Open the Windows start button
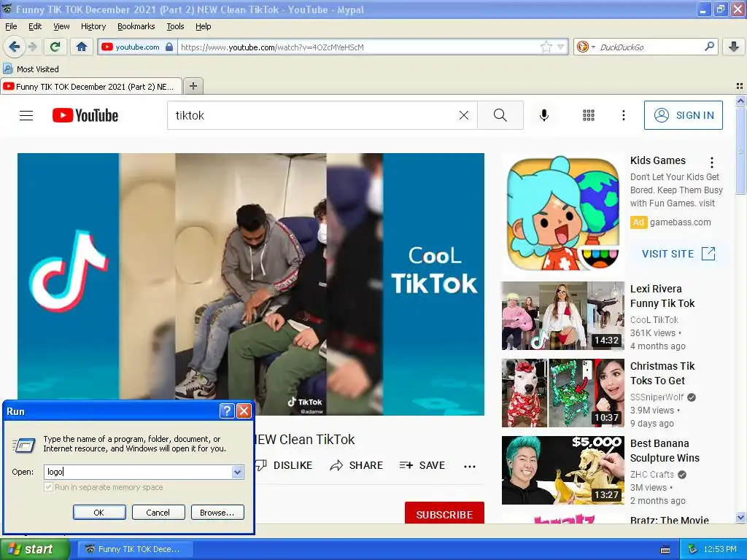747x560 pixels. point(34,549)
